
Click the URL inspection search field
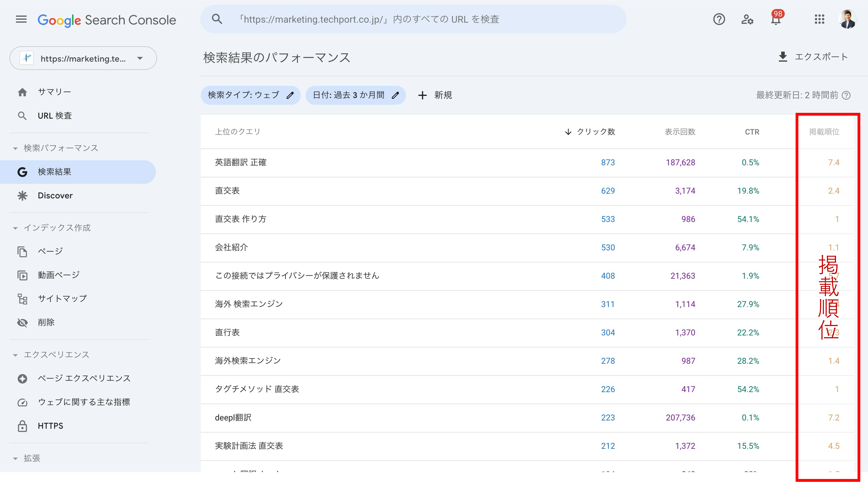pos(413,19)
